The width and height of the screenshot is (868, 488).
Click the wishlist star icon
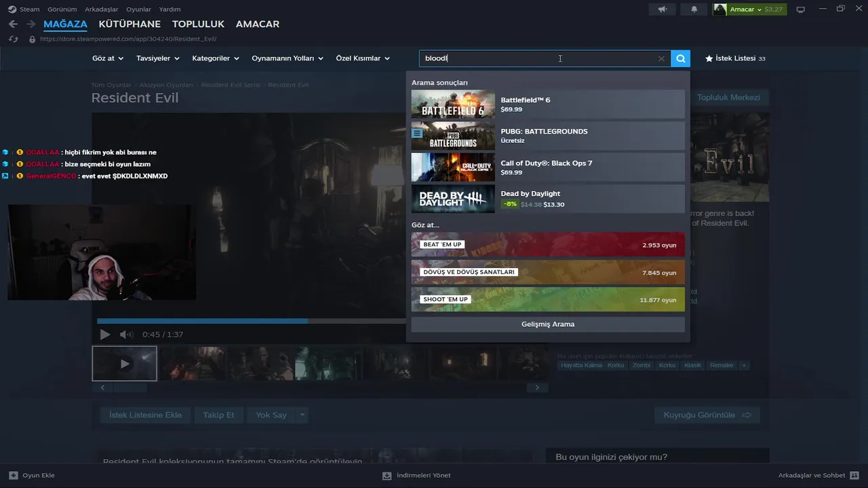pyautogui.click(x=709, y=59)
